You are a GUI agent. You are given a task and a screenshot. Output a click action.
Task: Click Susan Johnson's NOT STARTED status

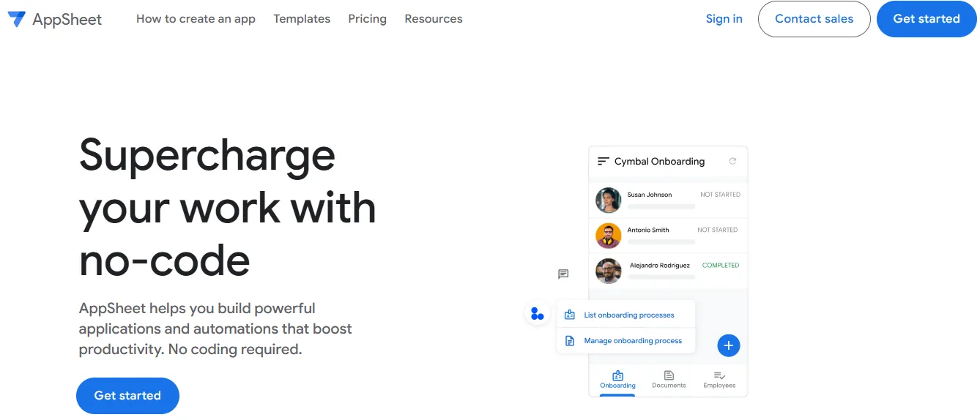(x=720, y=195)
